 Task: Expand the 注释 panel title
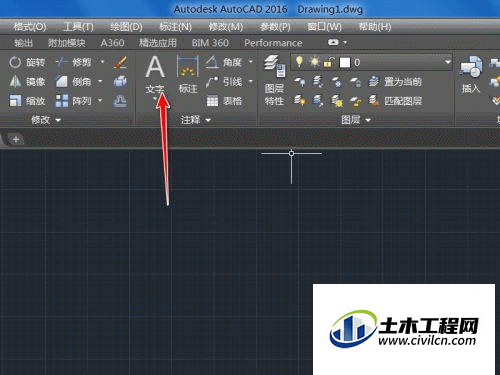click(196, 120)
